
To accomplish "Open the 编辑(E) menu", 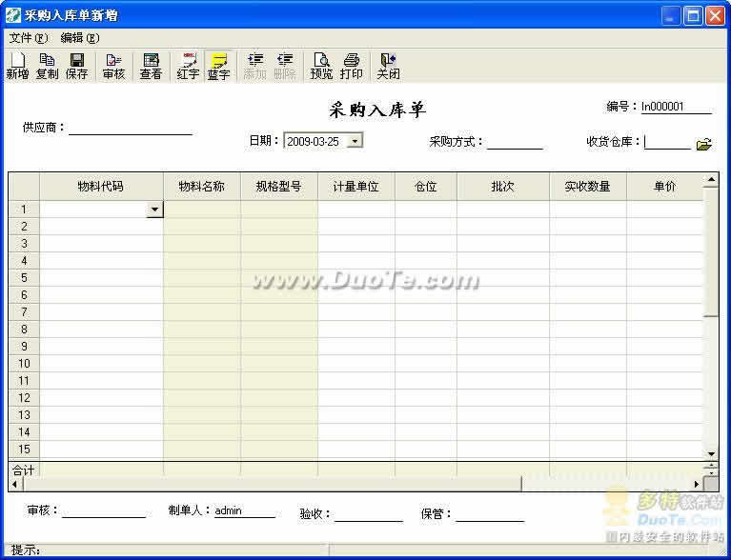I will tap(80, 38).
